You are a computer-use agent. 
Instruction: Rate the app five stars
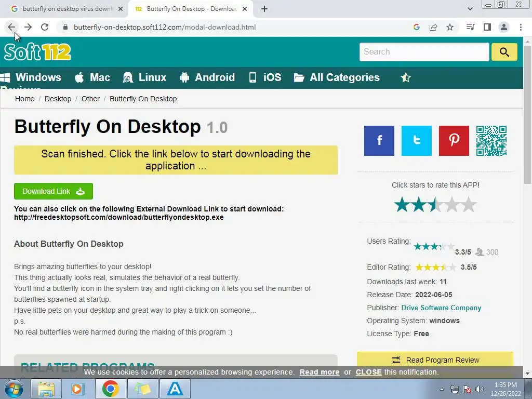point(469,205)
